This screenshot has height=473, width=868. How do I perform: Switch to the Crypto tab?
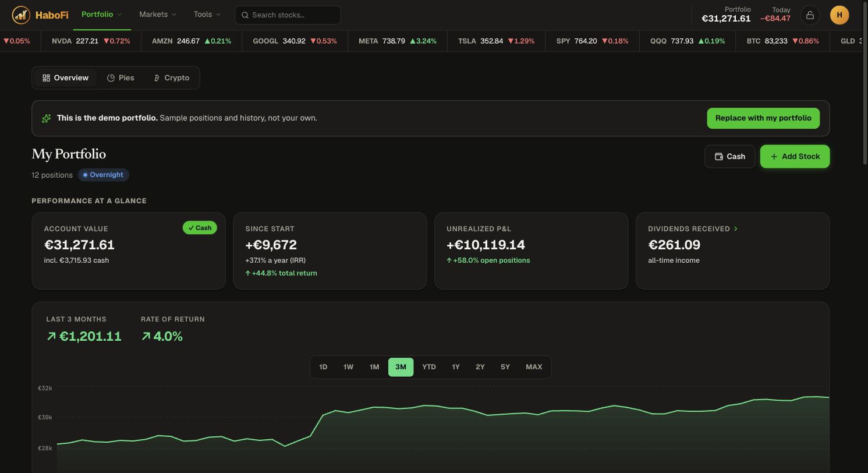(x=171, y=78)
